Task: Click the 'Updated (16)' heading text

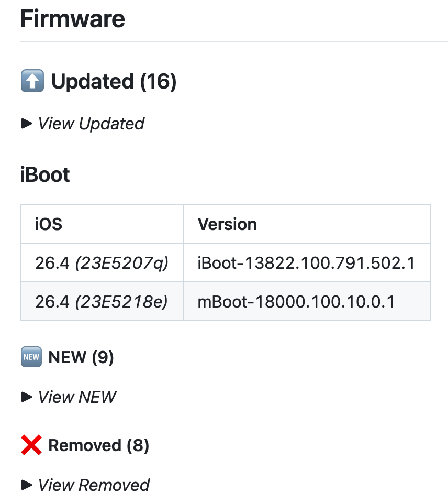Action: pos(114,82)
